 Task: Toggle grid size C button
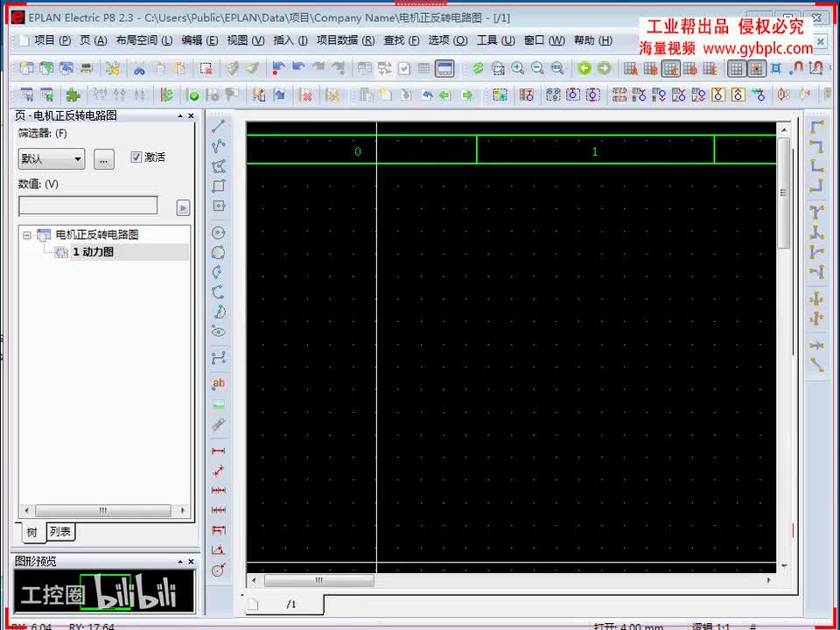[x=670, y=68]
